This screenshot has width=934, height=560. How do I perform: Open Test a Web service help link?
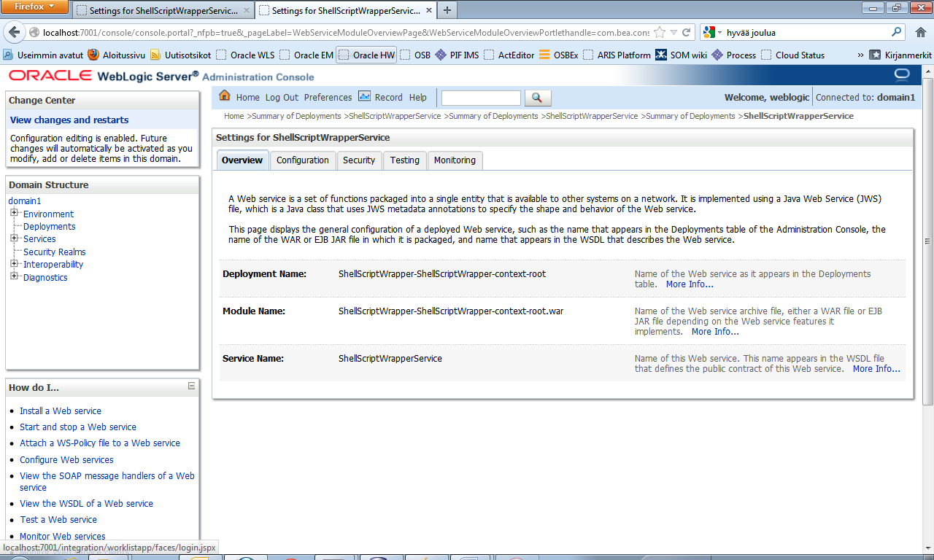[58, 519]
